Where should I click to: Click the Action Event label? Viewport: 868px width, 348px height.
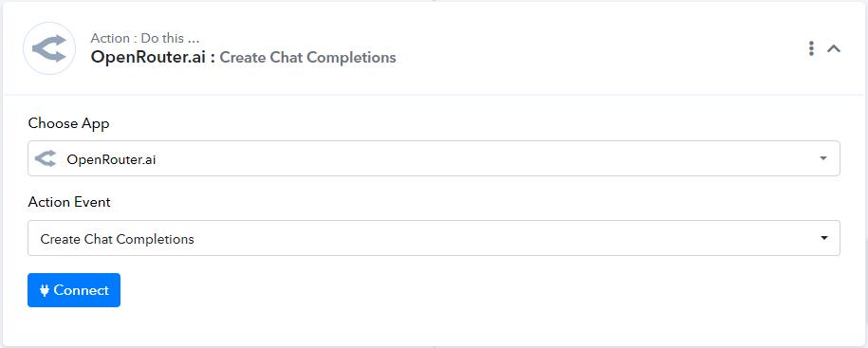tap(69, 203)
